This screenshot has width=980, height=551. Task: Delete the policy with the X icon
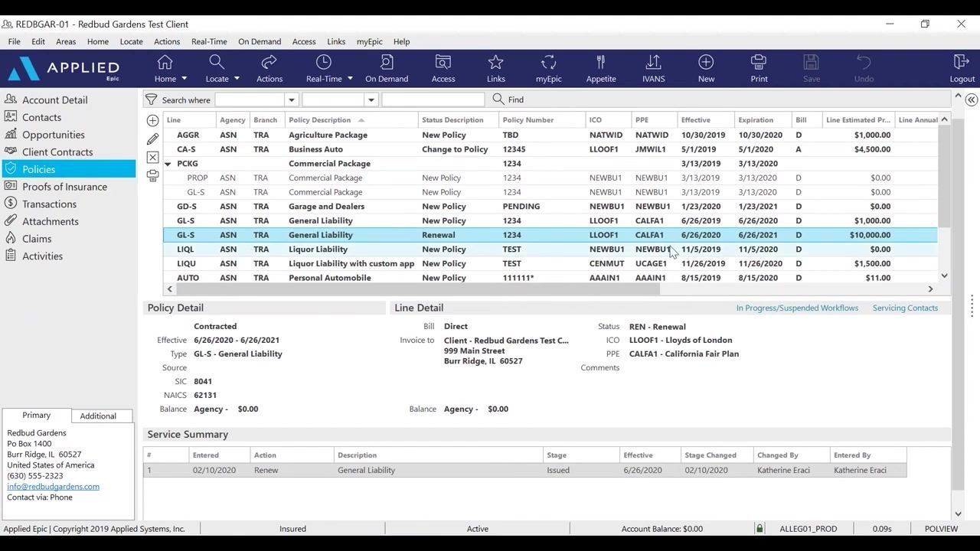[x=152, y=158]
